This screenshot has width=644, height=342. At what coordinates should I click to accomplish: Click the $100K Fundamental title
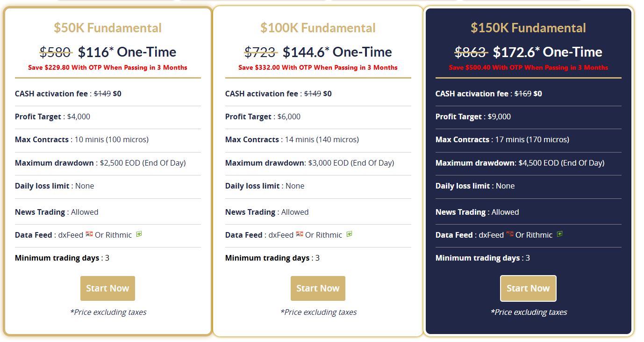[318, 28]
